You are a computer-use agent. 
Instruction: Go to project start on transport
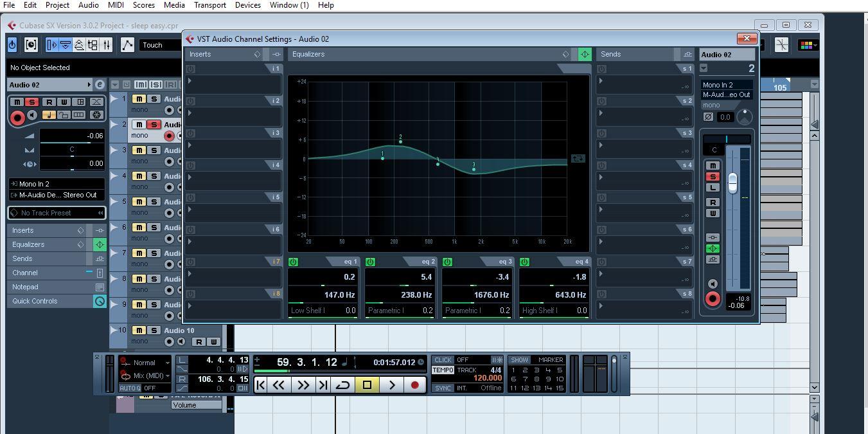(260, 385)
